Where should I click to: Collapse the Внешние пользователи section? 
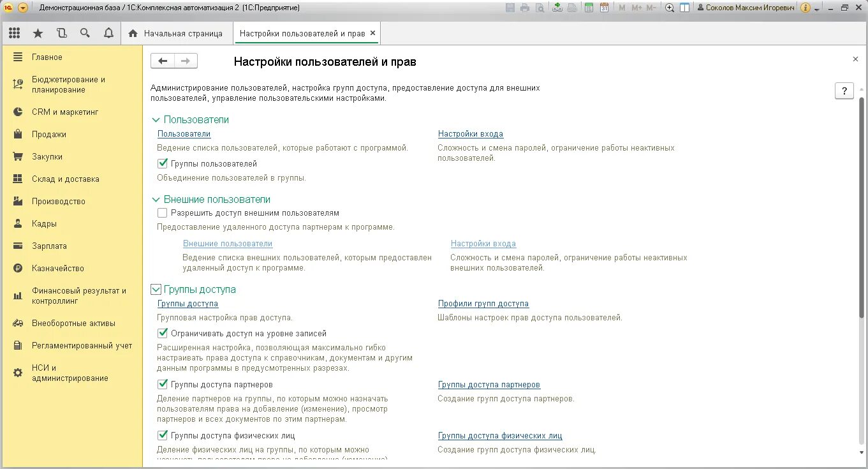point(156,199)
